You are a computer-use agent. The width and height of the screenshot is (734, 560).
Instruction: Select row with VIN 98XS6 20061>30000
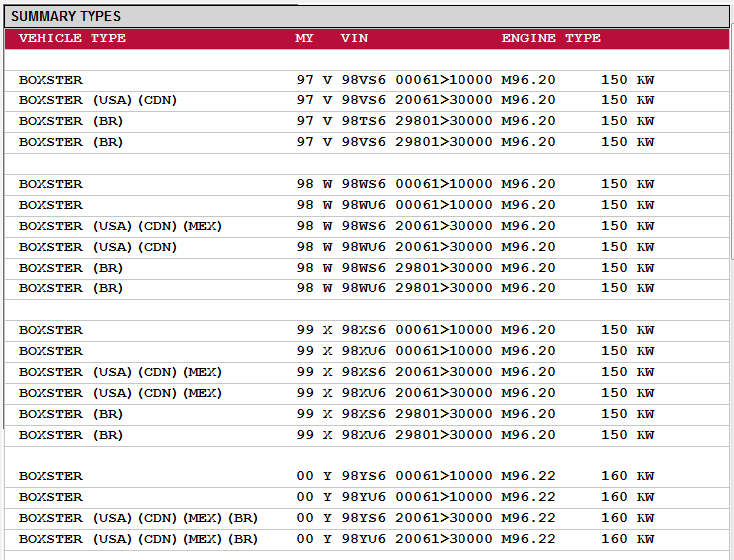(x=367, y=373)
